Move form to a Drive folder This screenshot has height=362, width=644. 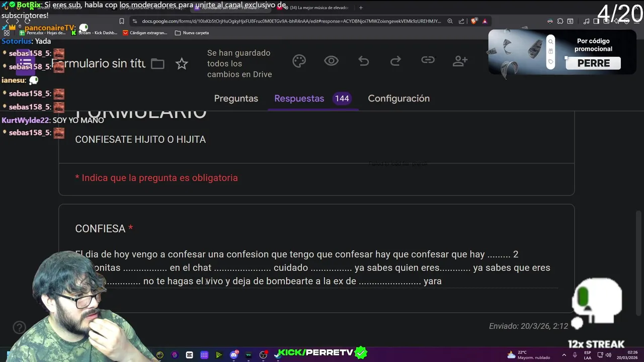(157, 64)
